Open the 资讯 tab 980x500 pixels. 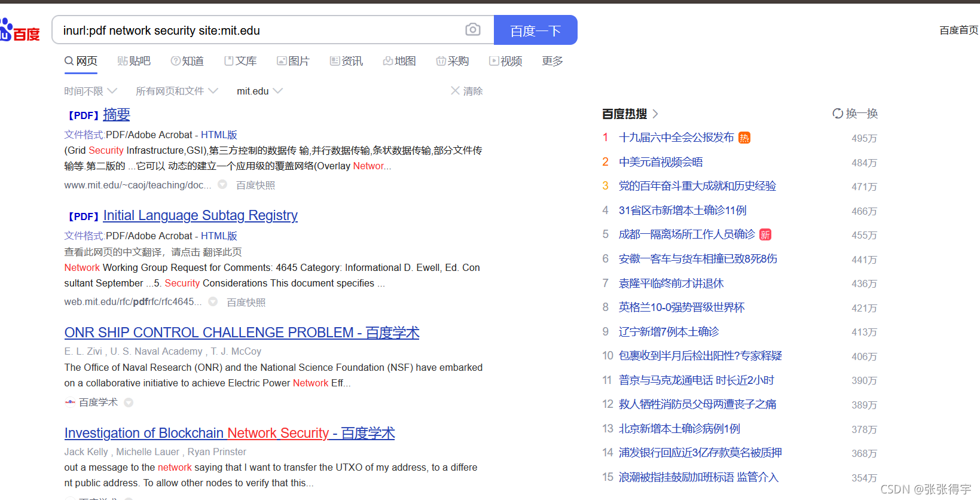pyautogui.click(x=346, y=61)
